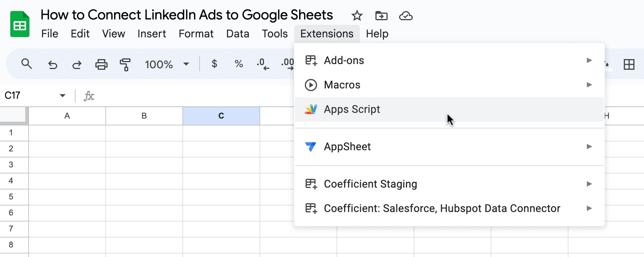Select column B header

pos(144,116)
